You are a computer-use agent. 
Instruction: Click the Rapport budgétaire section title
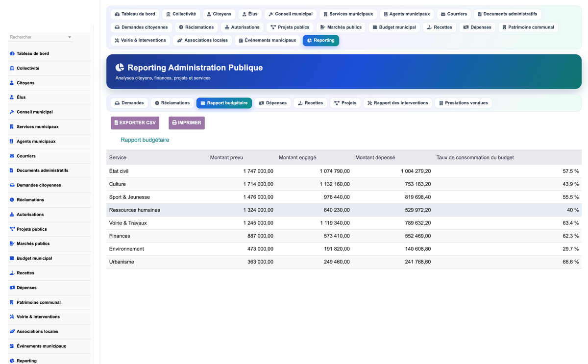click(145, 140)
